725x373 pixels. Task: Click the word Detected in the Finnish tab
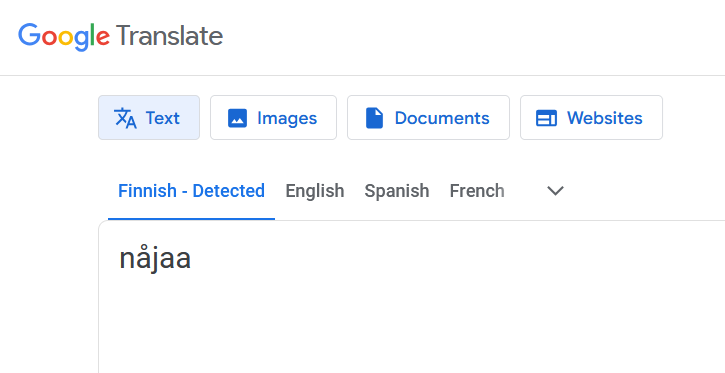(228, 191)
